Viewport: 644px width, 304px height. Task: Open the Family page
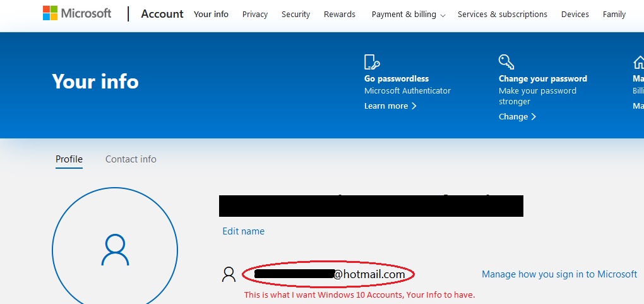click(614, 15)
